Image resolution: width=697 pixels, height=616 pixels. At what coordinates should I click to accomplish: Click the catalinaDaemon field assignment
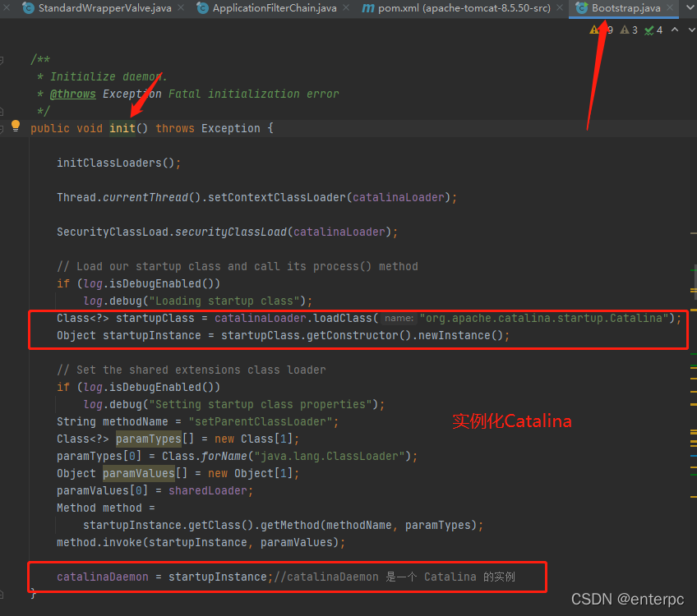pos(103,577)
